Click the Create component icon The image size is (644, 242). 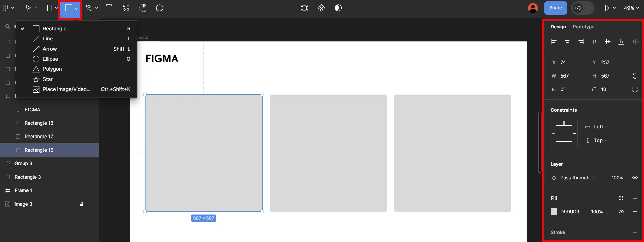pyautogui.click(x=321, y=8)
